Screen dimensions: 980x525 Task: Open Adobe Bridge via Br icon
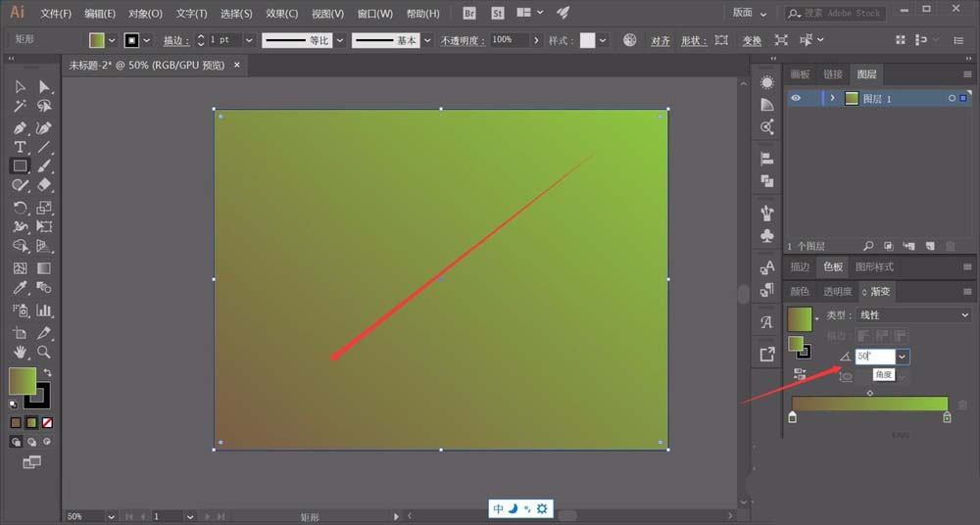click(469, 13)
